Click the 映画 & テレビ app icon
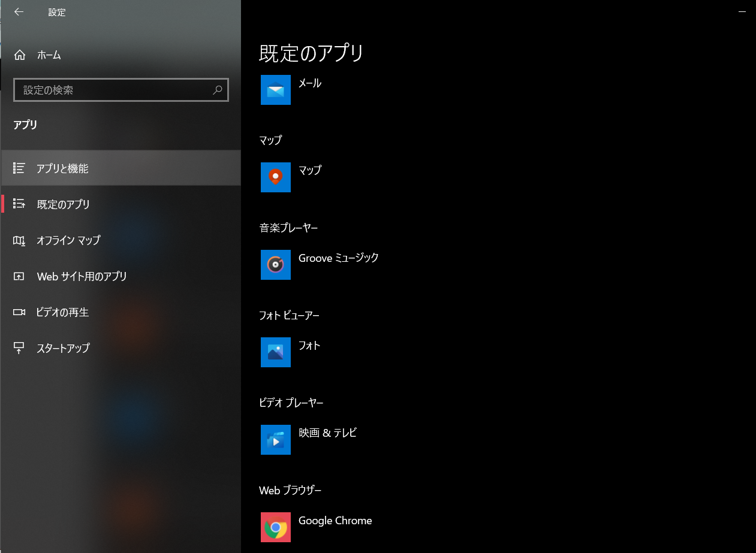The width and height of the screenshot is (756, 553). [x=276, y=440]
